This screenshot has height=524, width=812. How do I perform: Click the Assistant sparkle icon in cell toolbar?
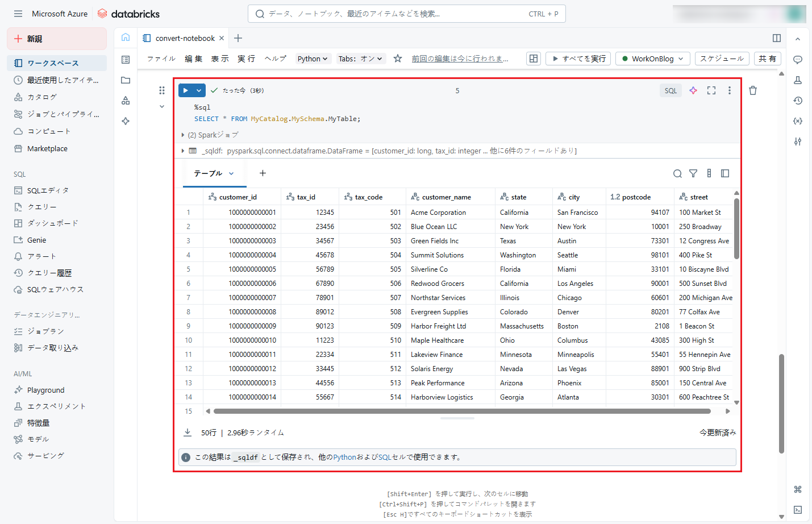(x=693, y=90)
